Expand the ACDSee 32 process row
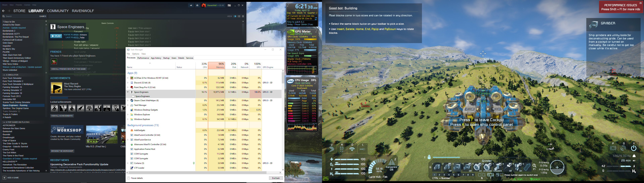 [x=128, y=78]
